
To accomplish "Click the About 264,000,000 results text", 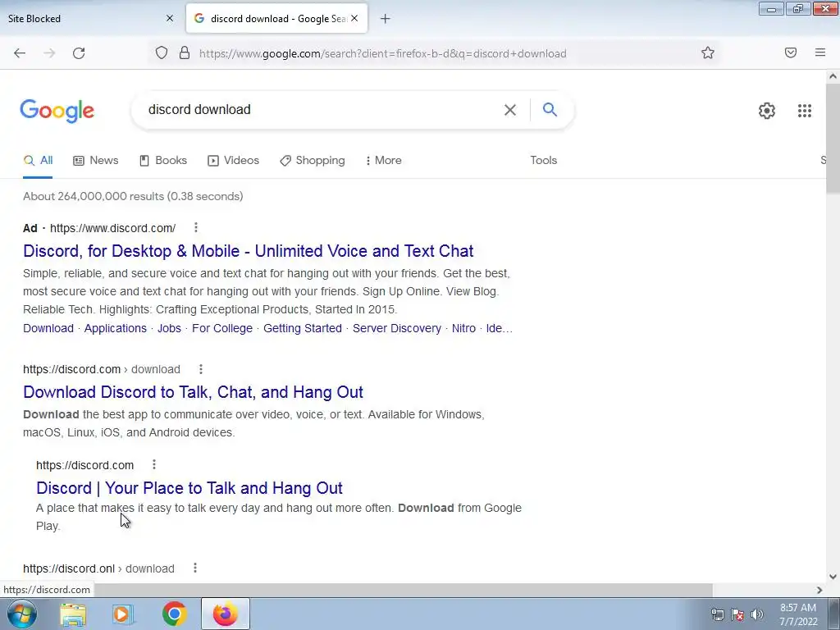I will click(x=133, y=196).
